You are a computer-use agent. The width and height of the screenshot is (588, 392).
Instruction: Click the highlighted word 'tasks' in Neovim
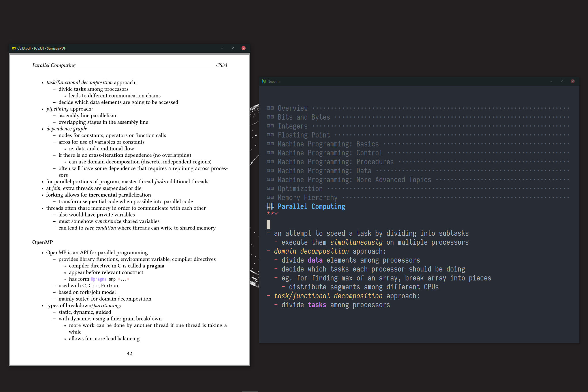pyautogui.click(x=317, y=305)
